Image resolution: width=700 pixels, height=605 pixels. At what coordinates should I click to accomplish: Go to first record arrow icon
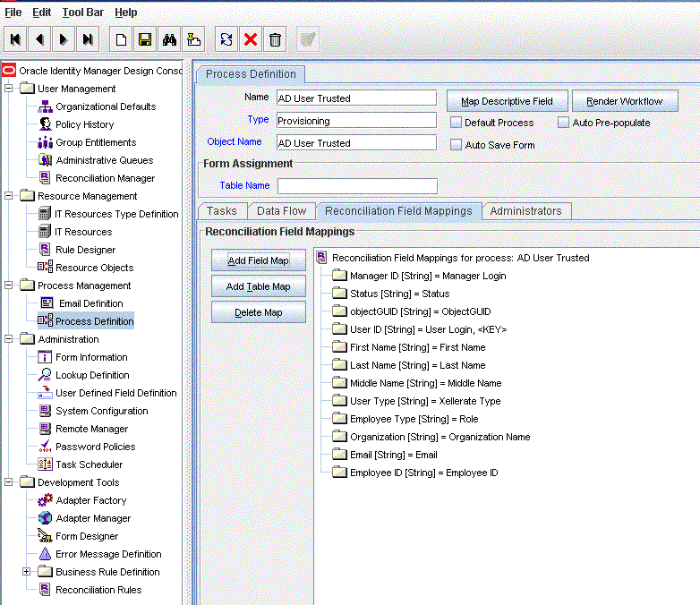pos(16,39)
